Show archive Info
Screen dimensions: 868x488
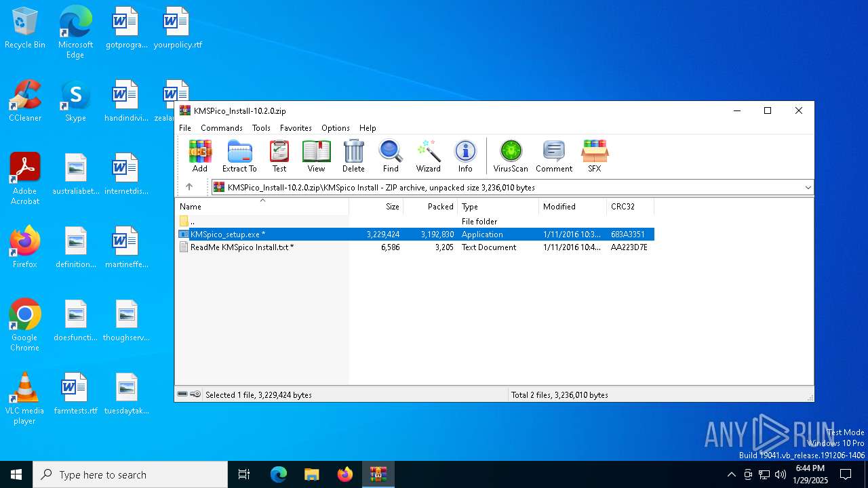(465, 157)
